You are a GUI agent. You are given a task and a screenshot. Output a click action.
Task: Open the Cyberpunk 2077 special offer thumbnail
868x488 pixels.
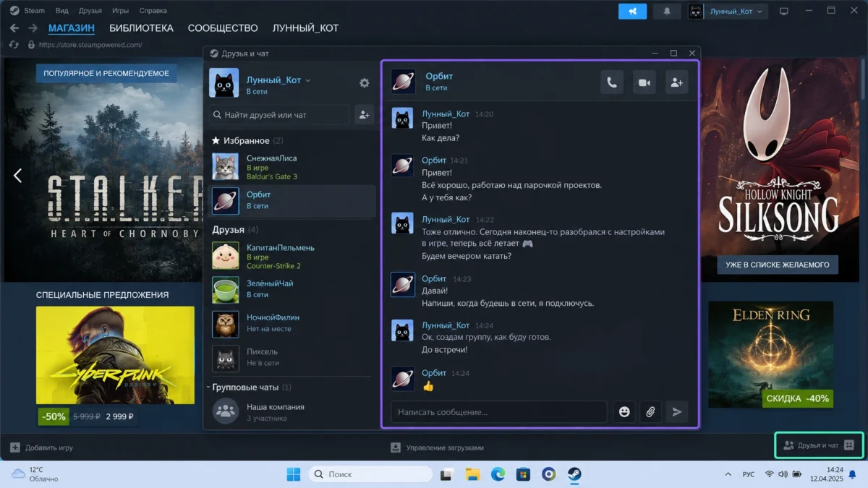point(115,355)
